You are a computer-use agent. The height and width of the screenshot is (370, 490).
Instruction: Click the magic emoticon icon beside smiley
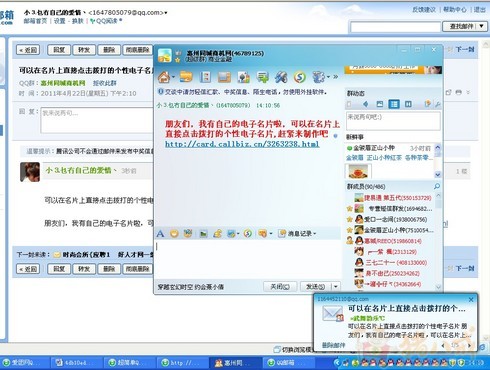[x=188, y=234]
